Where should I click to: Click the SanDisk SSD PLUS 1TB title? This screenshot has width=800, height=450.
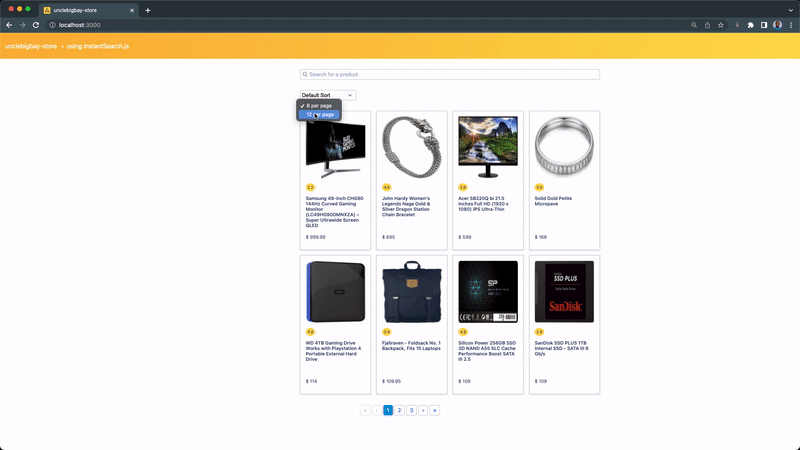click(x=561, y=348)
